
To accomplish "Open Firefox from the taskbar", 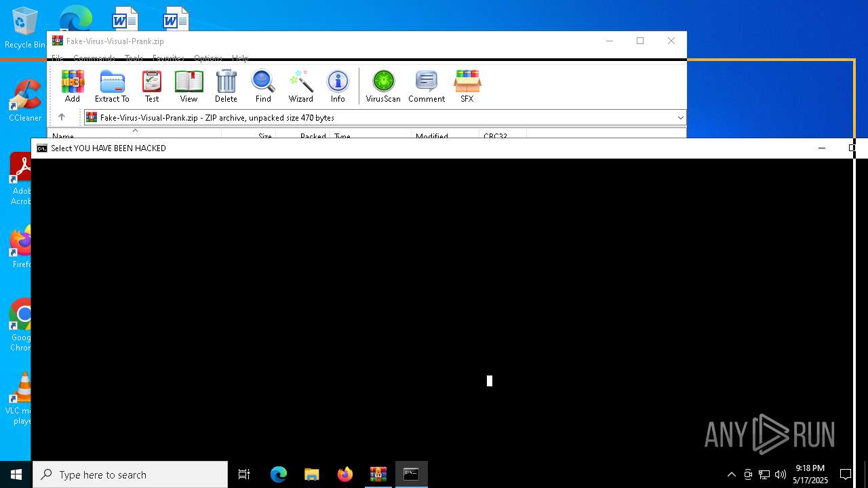I will pyautogui.click(x=344, y=474).
